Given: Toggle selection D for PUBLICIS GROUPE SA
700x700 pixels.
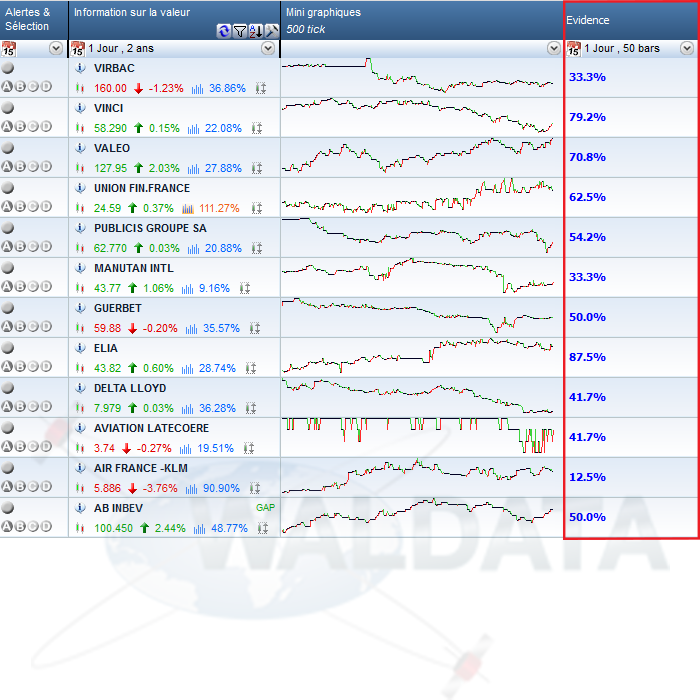Looking at the screenshot, I should pos(46,246).
